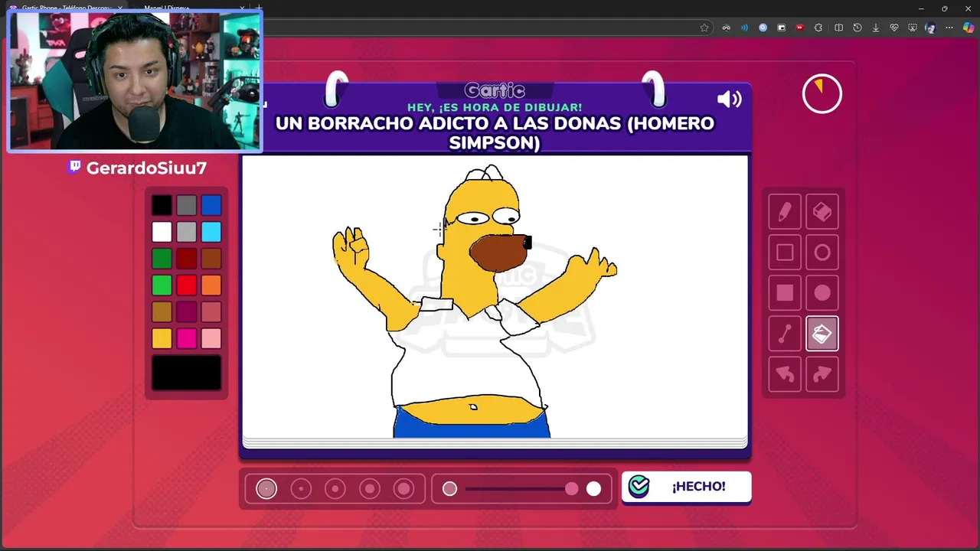Pick the bright red color swatch
This screenshot has width=980, height=551.
click(186, 285)
